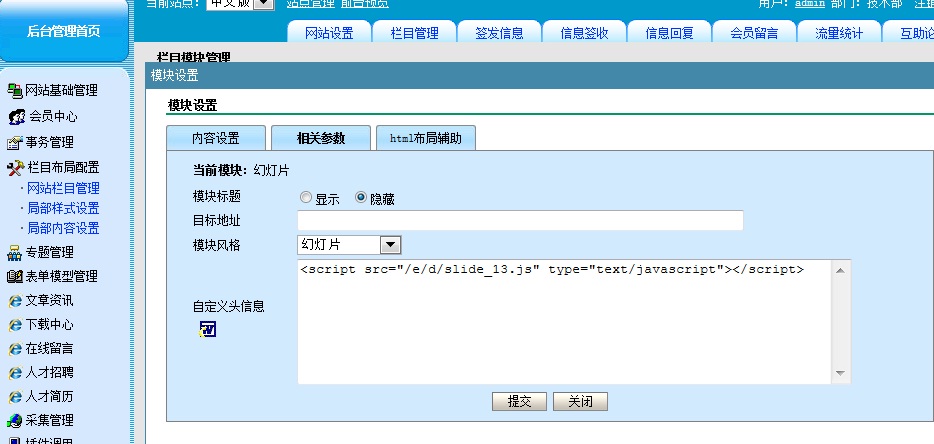
Task: Click the 专题管理 sidebar icon
Action: coord(15,252)
